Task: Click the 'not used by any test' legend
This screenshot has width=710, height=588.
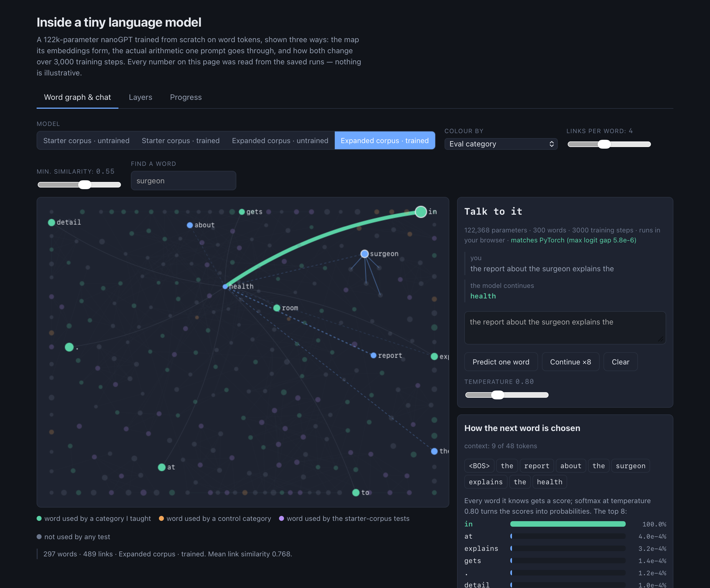Action: (x=73, y=537)
